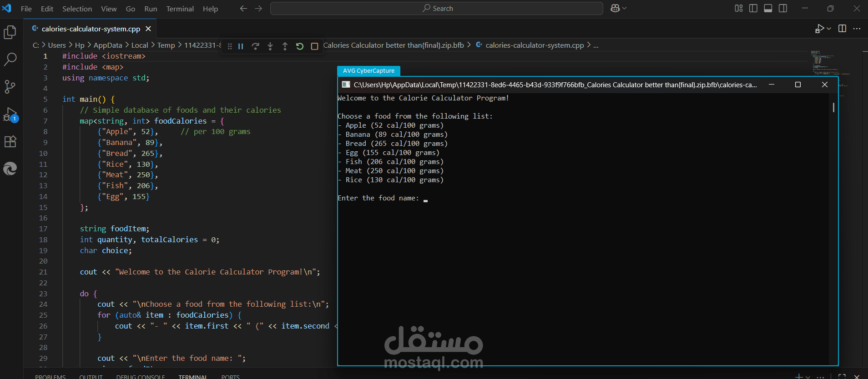Switch to the DEBUG CONSOLE panel tab
Image resolution: width=868 pixels, height=379 pixels.
tap(141, 377)
